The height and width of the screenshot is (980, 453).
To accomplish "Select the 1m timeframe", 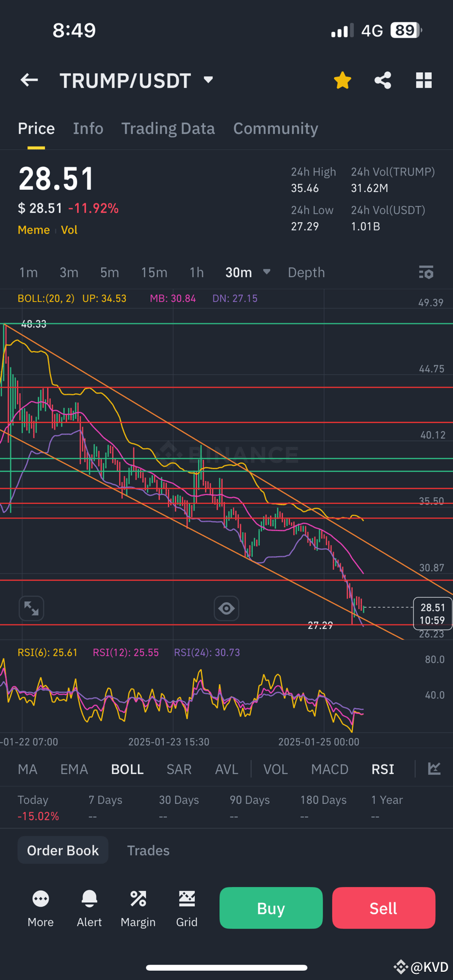I will 28,272.
